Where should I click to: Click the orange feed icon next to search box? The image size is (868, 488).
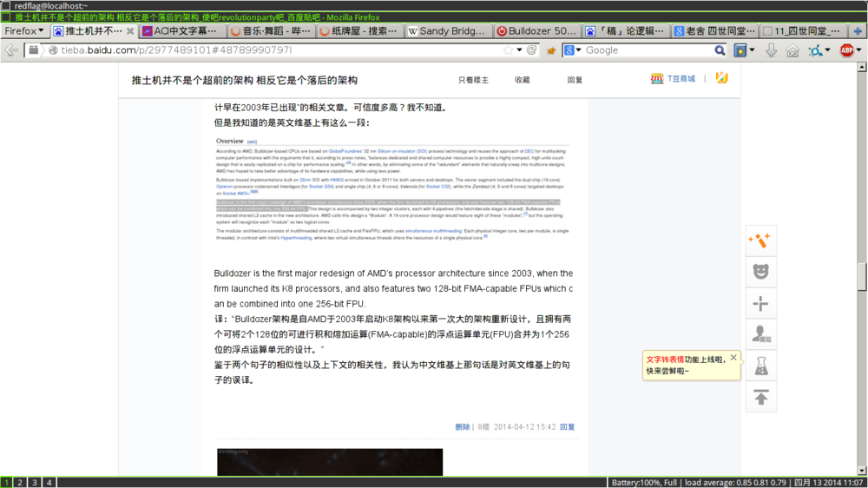click(551, 50)
